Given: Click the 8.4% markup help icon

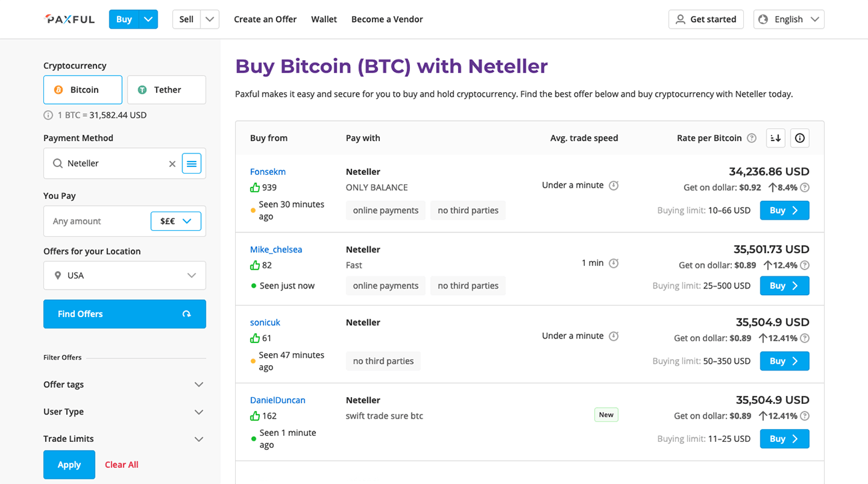Looking at the screenshot, I should pyautogui.click(x=805, y=188).
